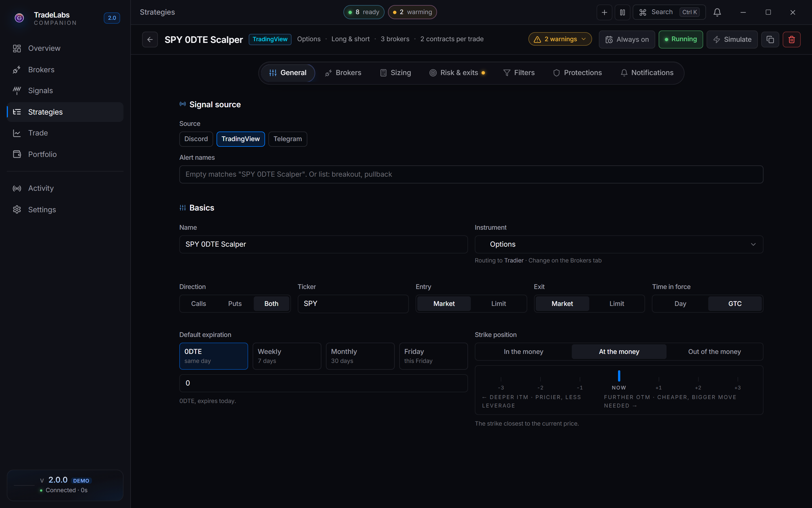This screenshot has height=508, width=812.
Task: Open the Protections tab
Action: (577, 73)
